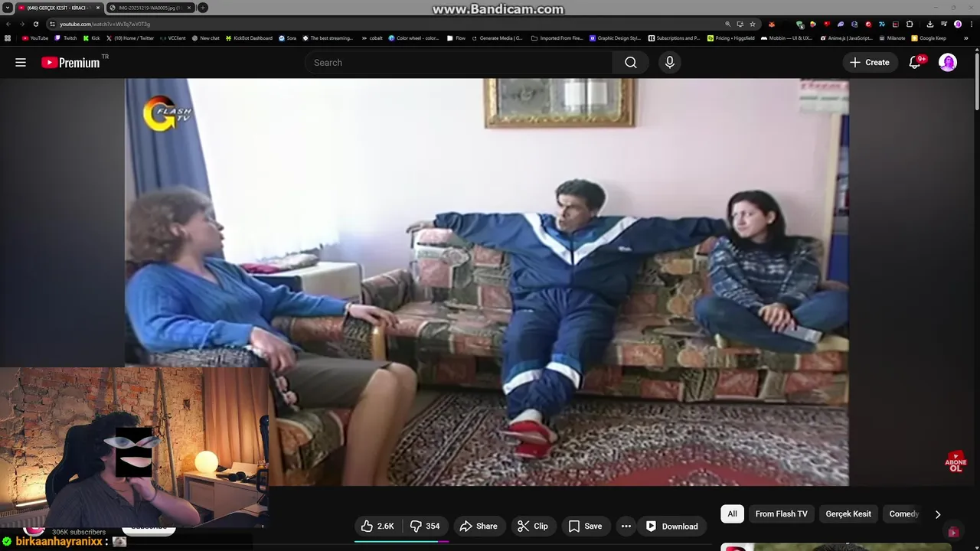The width and height of the screenshot is (980, 551).
Task: Open the Pricing Higgsfield bookmark
Action: pos(730,38)
